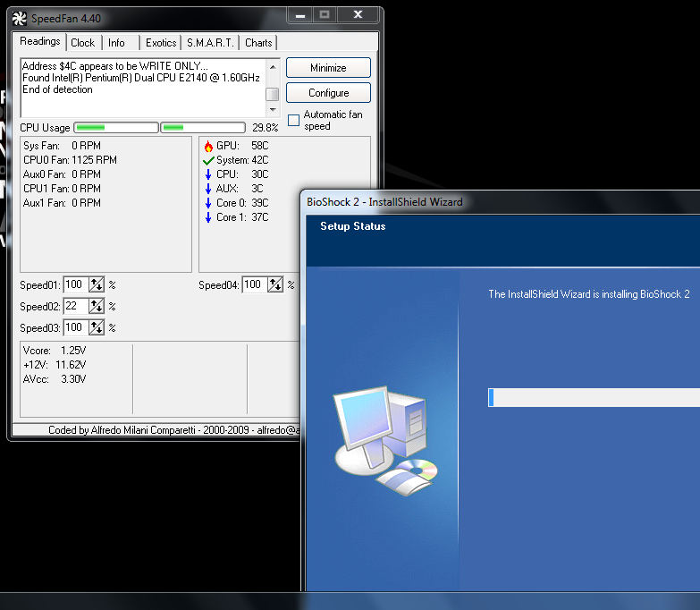700x610 pixels.
Task: Click the 'Setup Status' heading
Action: [x=352, y=226]
